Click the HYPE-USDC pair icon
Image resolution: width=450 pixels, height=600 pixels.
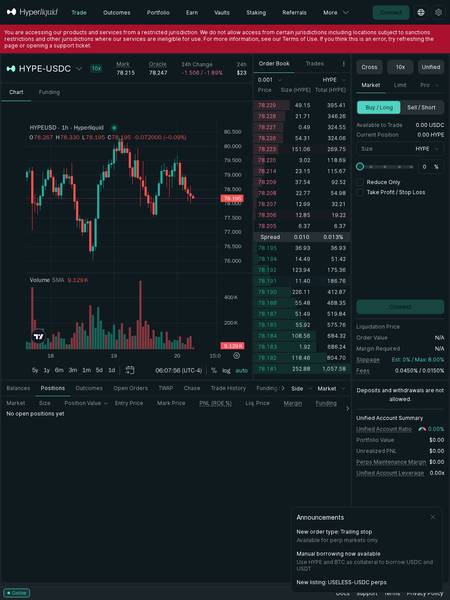(11, 68)
